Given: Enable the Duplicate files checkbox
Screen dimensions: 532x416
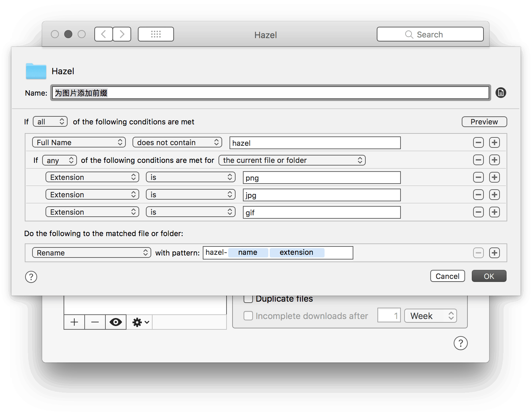Looking at the screenshot, I should point(248,299).
